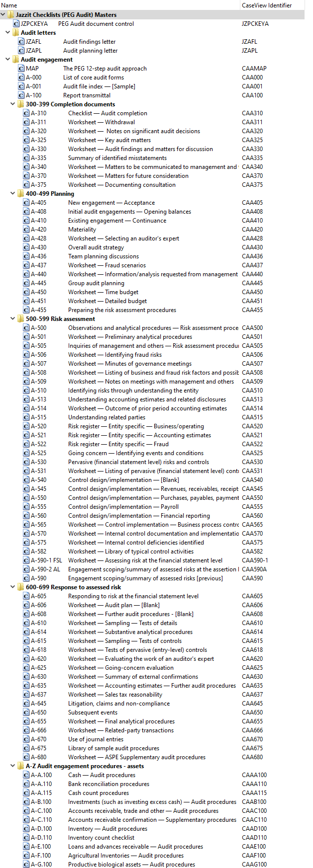This screenshot has height=868, width=313.
Task: Select 'Audit file index — [Sample]' row
Action: point(152,86)
